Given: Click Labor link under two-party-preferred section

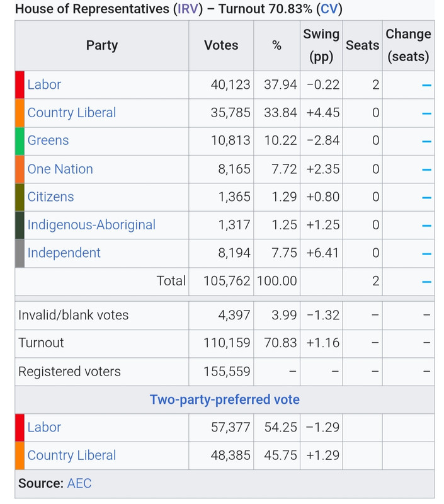Looking at the screenshot, I should coord(44,427).
